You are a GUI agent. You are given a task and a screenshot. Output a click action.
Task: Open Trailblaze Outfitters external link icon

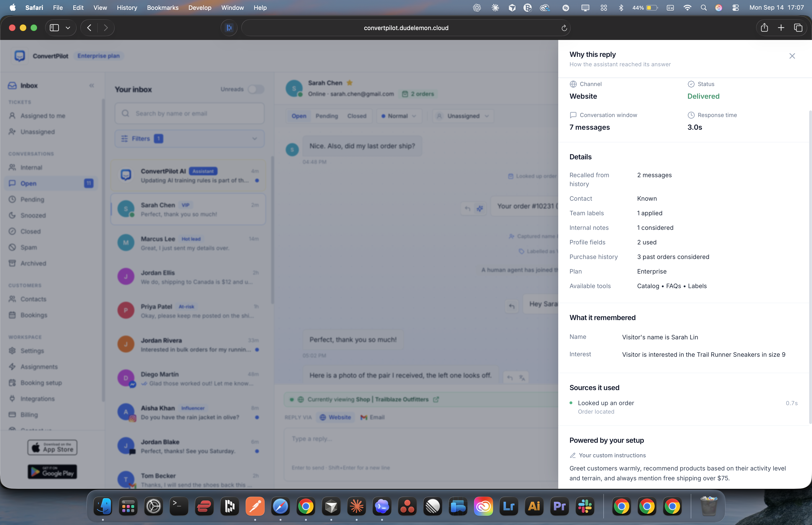[x=436, y=400]
